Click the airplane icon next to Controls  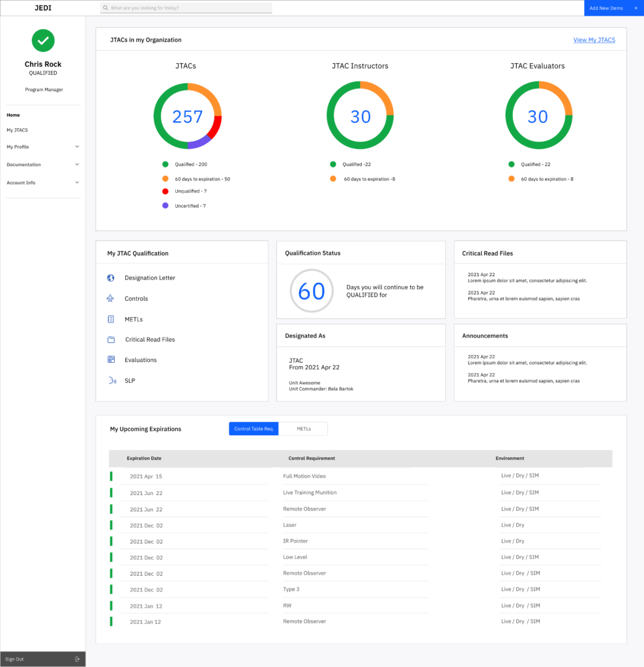click(x=110, y=299)
